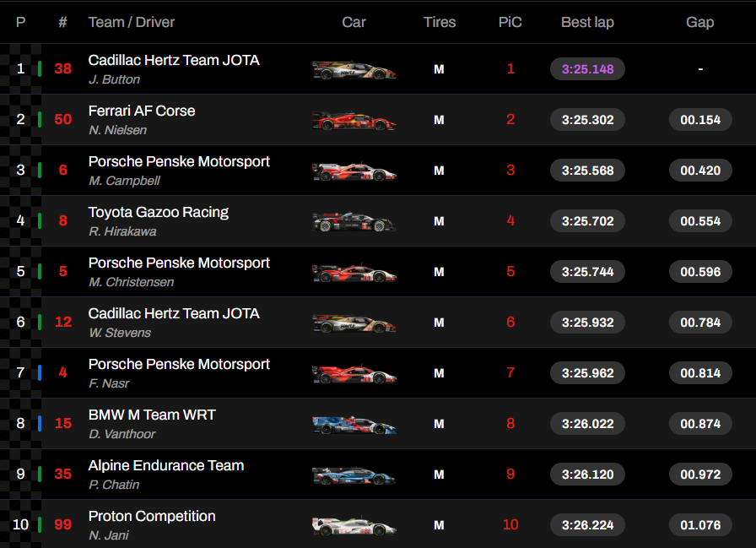
Task: Click the Proton #99 car icon
Action: coord(354,526)
